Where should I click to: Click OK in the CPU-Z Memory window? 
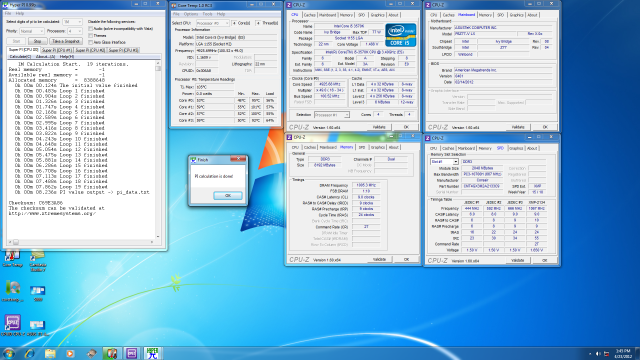(x=406, y=259)
